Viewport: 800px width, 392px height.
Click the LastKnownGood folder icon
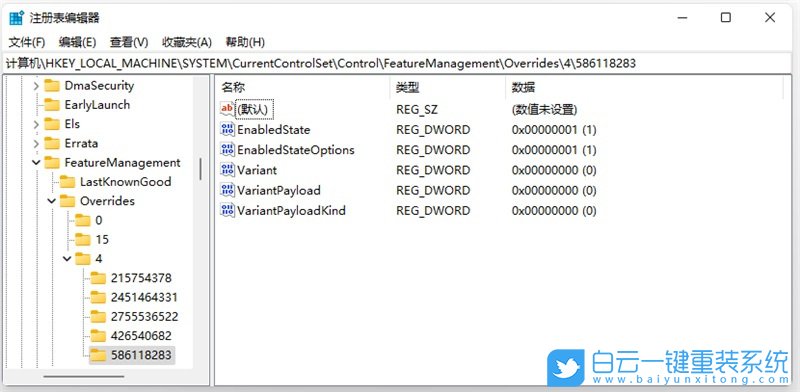tap(67, 182)
